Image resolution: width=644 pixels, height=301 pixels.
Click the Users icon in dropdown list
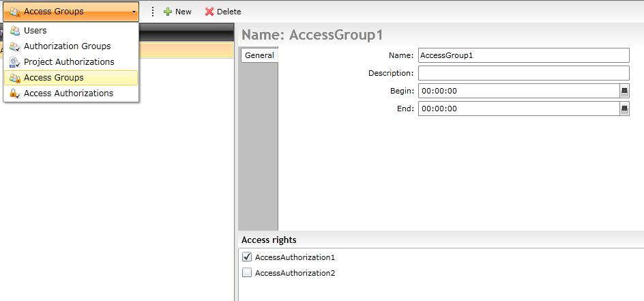pyautogui.click(x=14, y=31)
